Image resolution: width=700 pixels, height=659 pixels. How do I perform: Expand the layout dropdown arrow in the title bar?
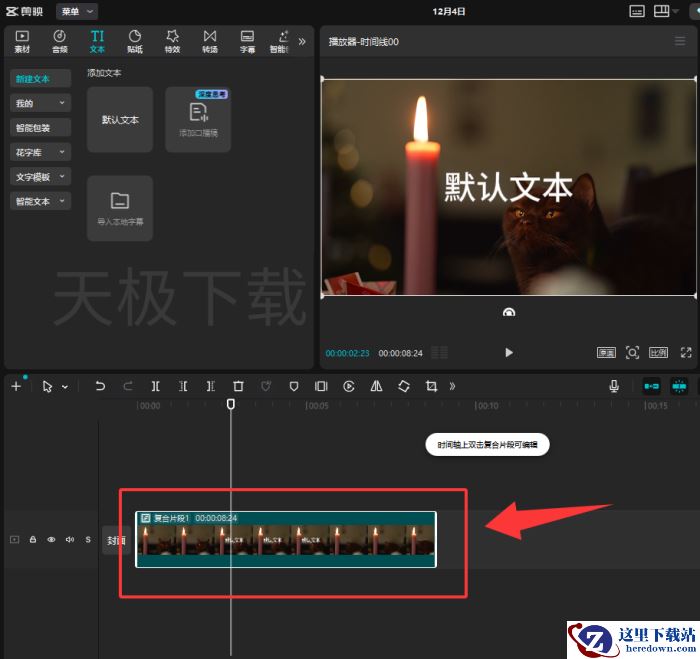tap(675, 11)
